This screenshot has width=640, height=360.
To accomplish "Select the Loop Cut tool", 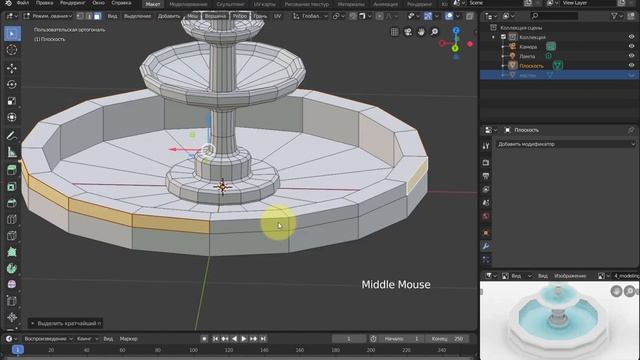I will [x=12, y=219].
